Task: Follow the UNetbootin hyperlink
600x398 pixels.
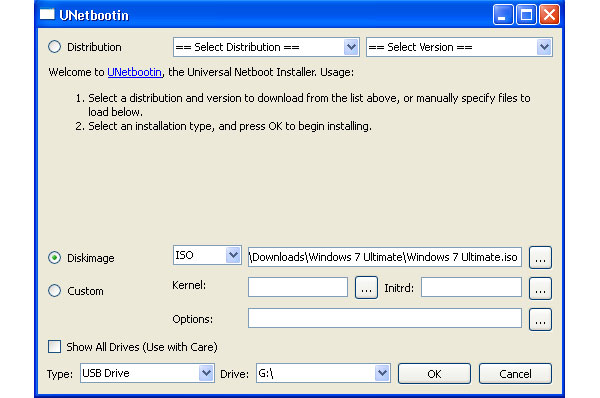Action: (x=135, y=72)
